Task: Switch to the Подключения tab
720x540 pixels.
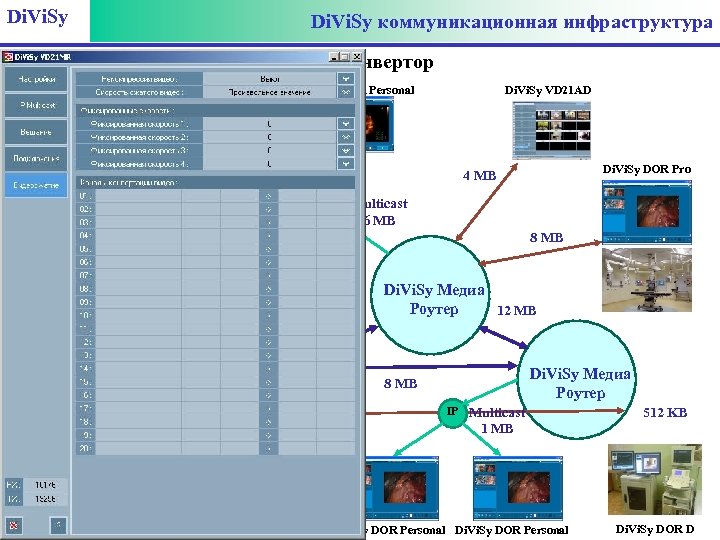Action: (x=36, y=158)
